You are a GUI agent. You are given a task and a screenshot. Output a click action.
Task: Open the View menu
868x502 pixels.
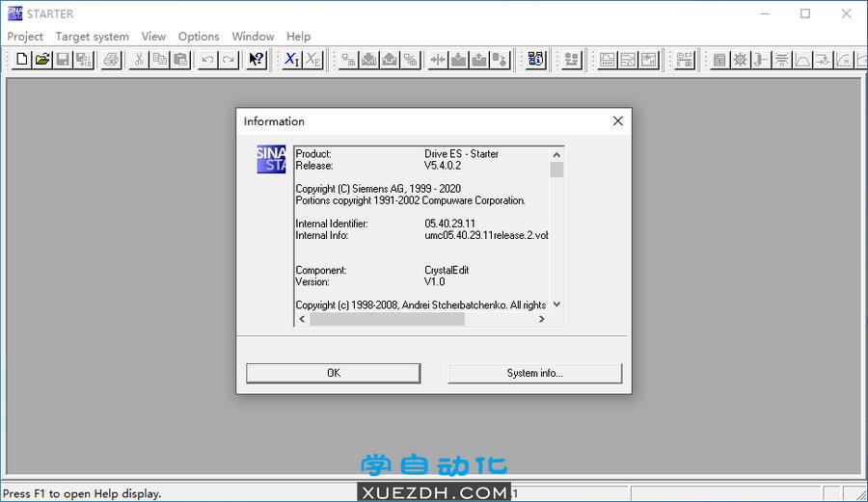pos(153,37)
